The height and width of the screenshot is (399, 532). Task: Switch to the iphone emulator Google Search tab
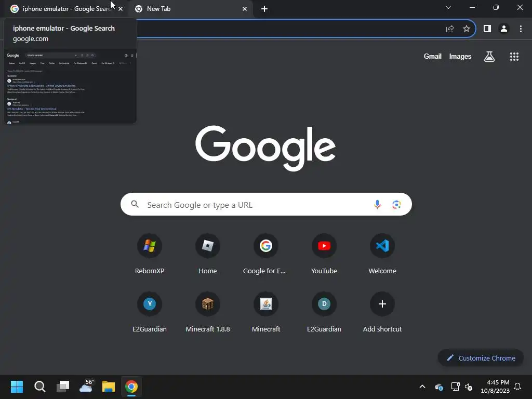64,9
